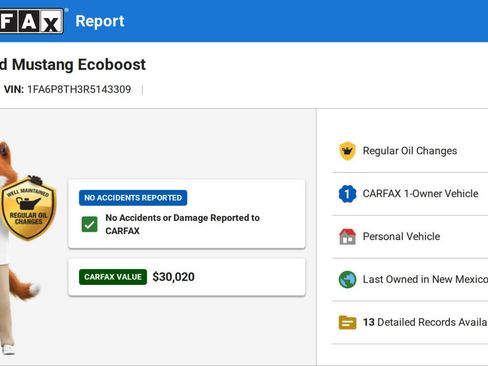488x366 pixels.
Task: Click the Mustang Ecoboost vehicle title
Action: (x=73, y=65)
